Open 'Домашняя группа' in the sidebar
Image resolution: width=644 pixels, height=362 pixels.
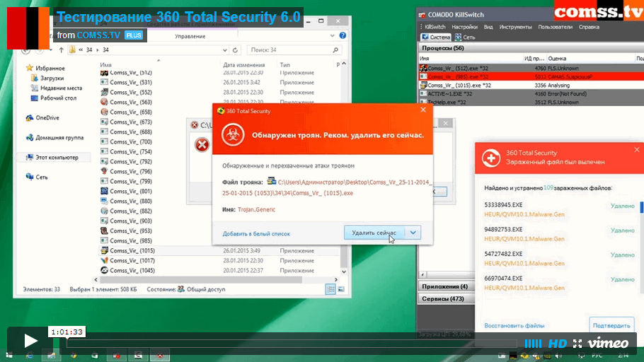(59, 137)
